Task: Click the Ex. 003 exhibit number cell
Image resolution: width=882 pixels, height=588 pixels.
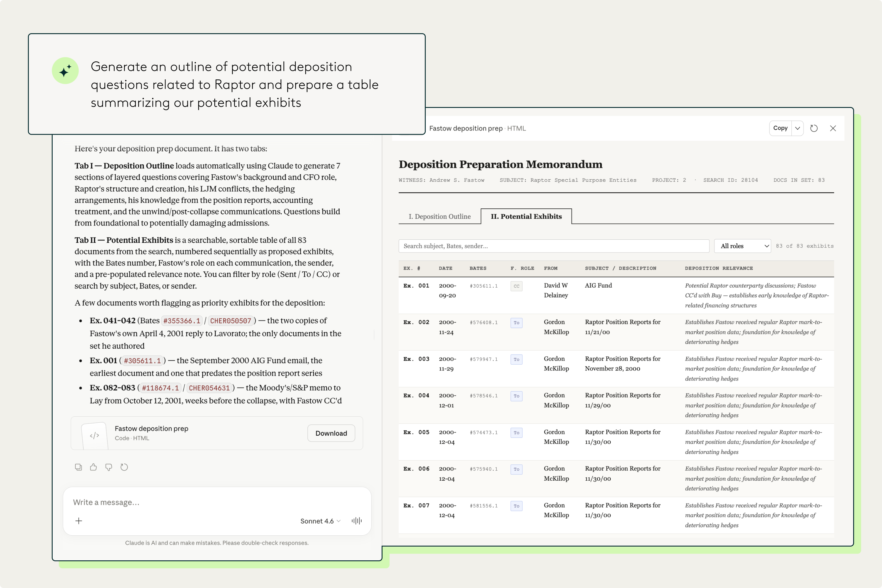Action: pos(416,359)
